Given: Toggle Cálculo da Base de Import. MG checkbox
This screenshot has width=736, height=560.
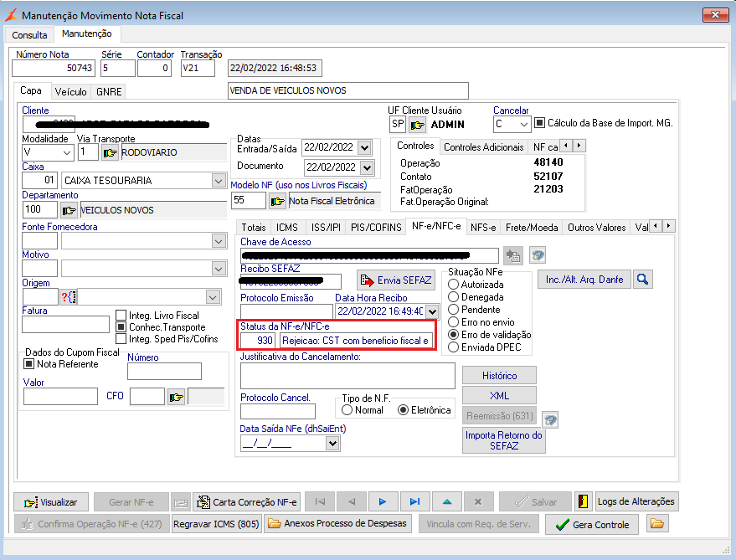Looking at the screenshot, I should [540, 123].
